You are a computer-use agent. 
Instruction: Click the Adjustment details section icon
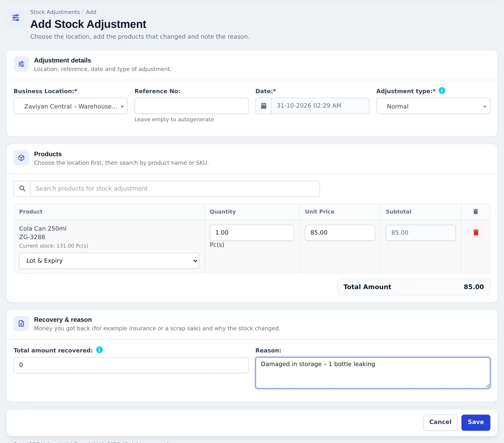[21, 64]
